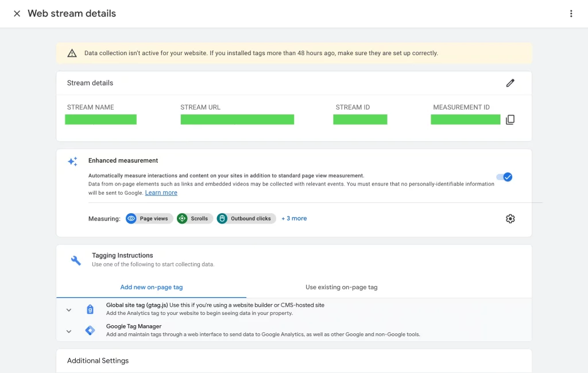Switch to the Add new on-page tag tab
Image resolution: width=588 pixels, height=373 pixels.
[152, 287]
